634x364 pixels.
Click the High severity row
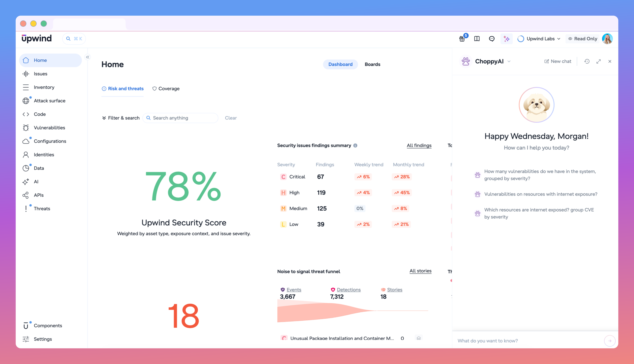pyautogui.click(x=354, y=193)
